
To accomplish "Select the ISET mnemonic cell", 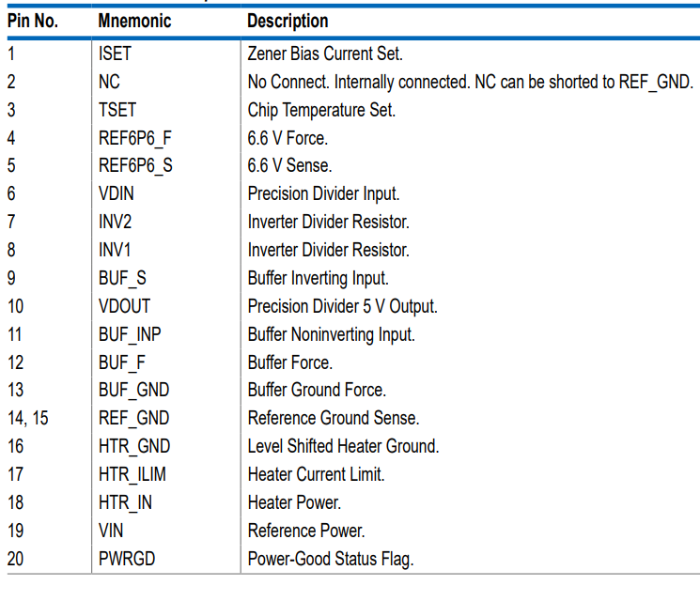I will 116,54.
